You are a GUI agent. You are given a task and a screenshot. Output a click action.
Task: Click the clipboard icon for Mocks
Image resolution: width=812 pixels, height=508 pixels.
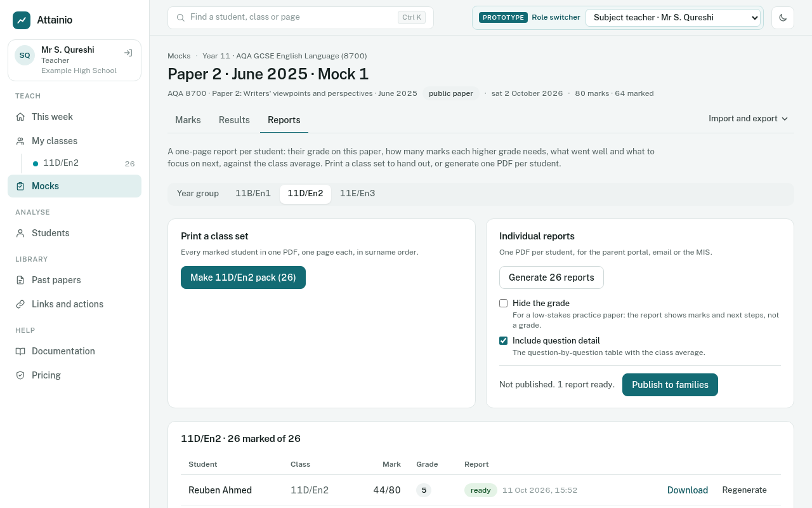pyautogui.click(x=20, y=186)
